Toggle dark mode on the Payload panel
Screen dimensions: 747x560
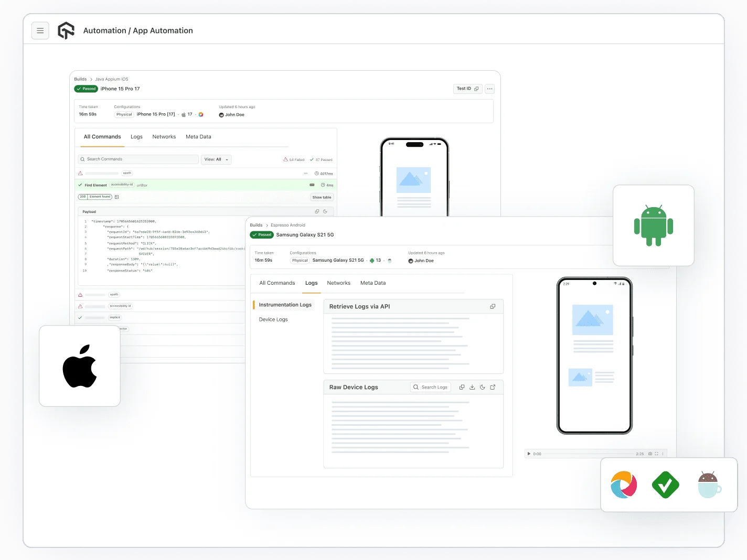point(325,212)
